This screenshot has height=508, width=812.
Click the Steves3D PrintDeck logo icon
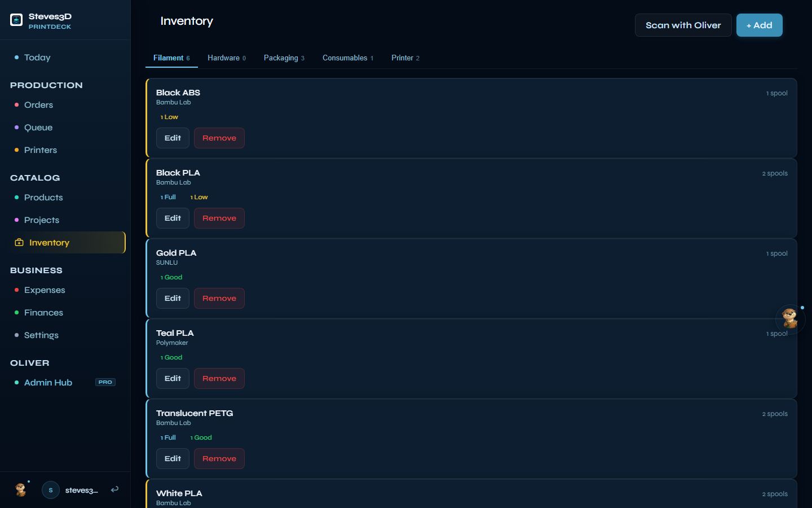16,20
